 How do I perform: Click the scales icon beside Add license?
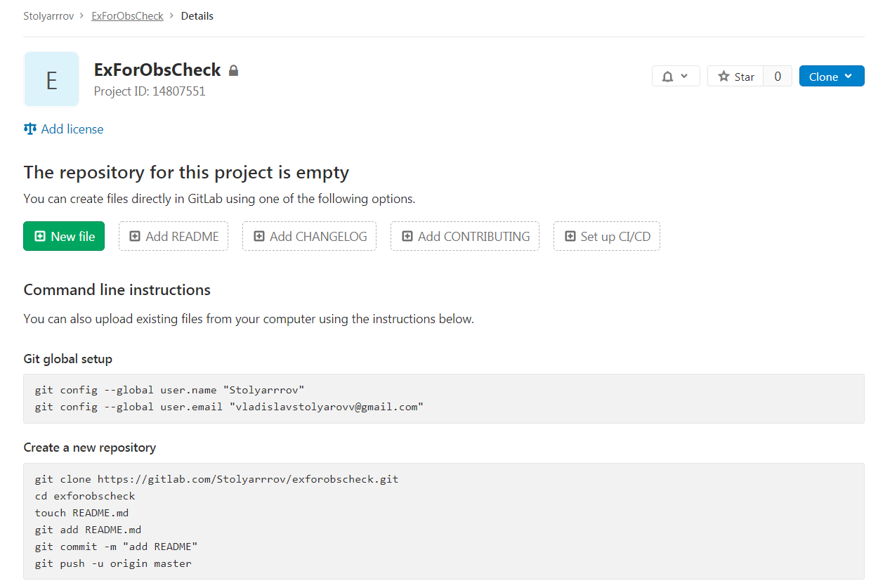30,129
